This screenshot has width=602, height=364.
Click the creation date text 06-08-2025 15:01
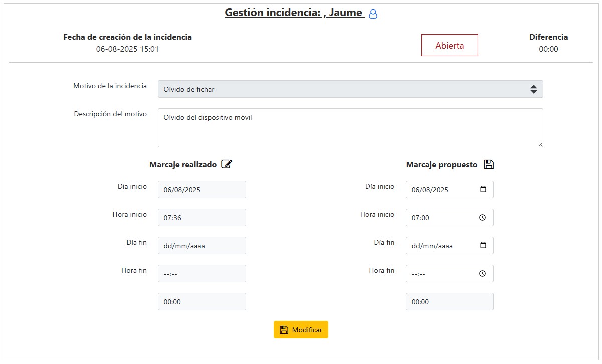(128, 49)
